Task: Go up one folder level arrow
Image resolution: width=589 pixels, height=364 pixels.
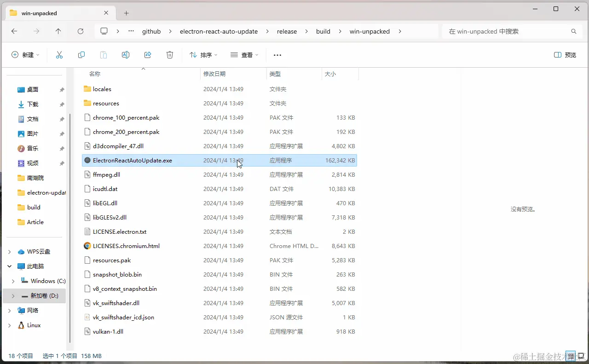Action: (58, 31)
